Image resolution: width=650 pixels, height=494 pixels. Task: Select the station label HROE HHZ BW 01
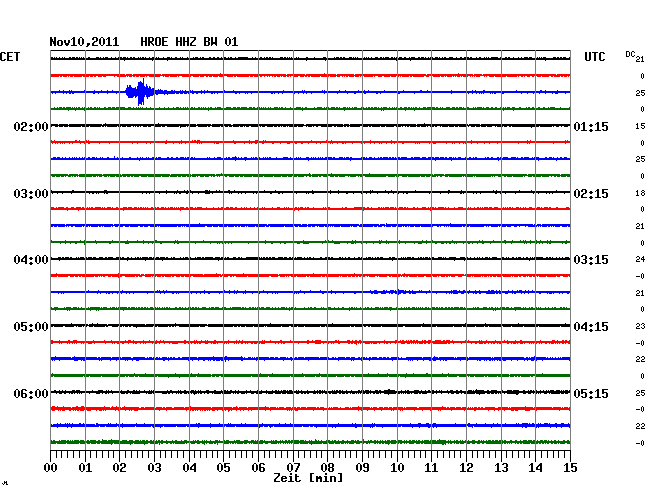click(189, 42)
